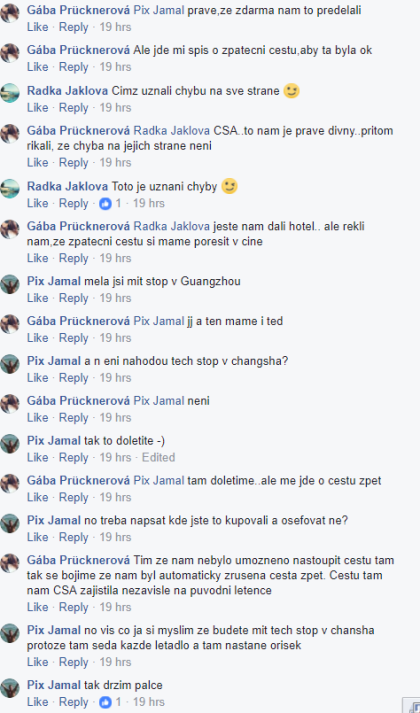Open Pix Jamal's avatar beside "mela jsi mit stop"
Image resolution: width=420 pixels, height=713 pixels.
(10, 284)
